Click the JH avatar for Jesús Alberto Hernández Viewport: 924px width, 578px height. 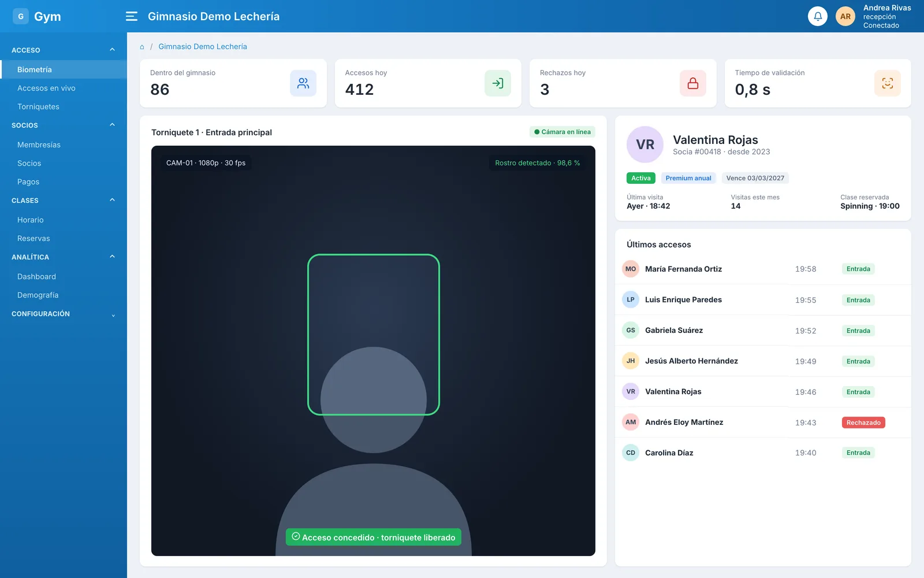631,361
